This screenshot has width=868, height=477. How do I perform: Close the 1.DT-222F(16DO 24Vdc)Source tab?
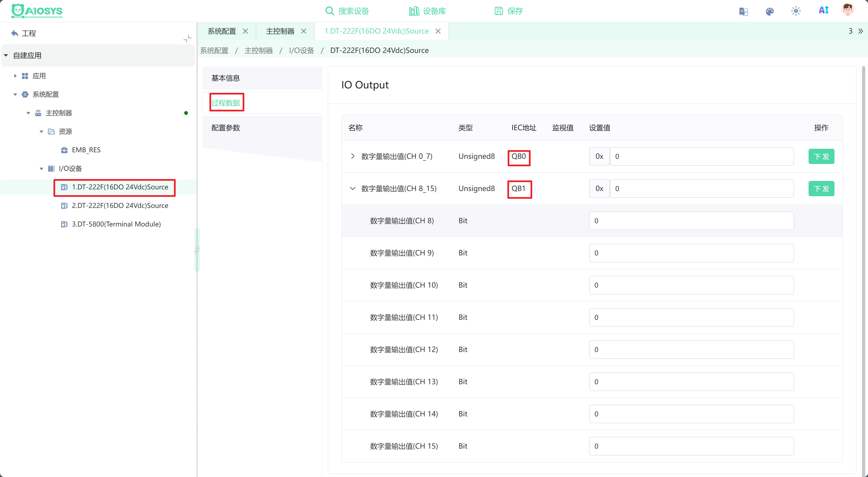pyautogui.click(x=438, y=31)
